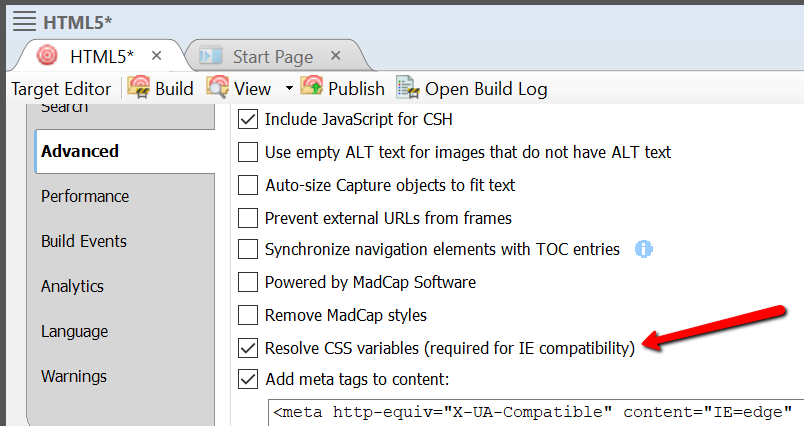Uncheck Include JavaScript for CSH
This screenshot has width=804, height=426.
coord(248,119)
